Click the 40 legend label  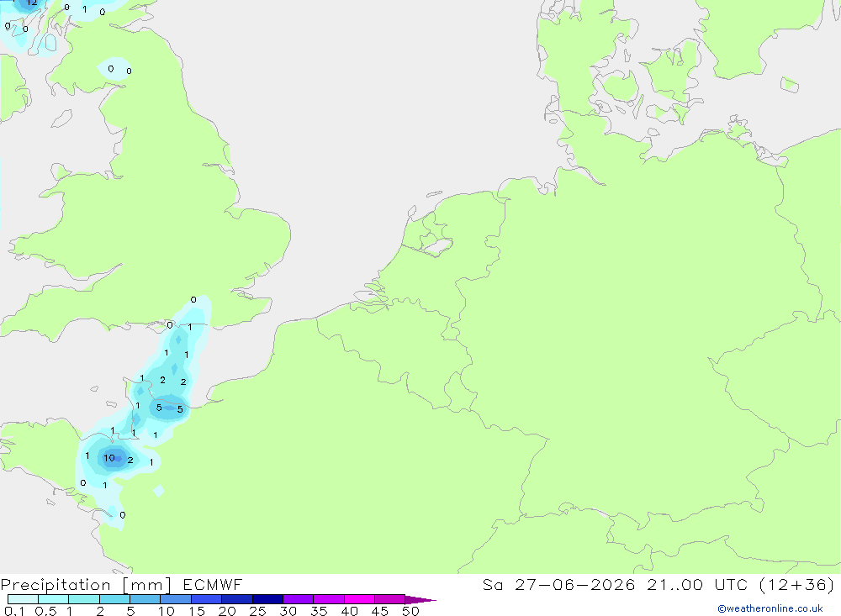pyautogui.click(x=349, y=611)
